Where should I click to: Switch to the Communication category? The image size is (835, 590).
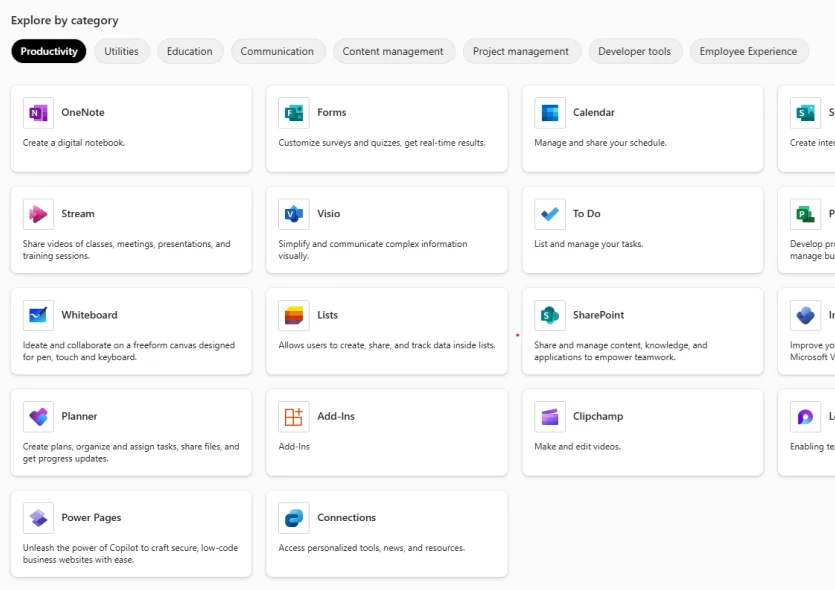(x=277, y=51)
